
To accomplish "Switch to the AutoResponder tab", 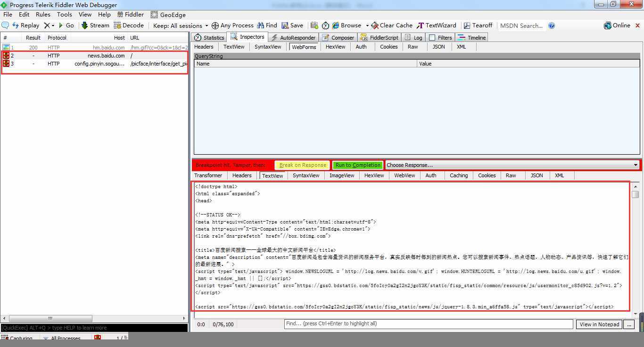I will coord(293,38).
